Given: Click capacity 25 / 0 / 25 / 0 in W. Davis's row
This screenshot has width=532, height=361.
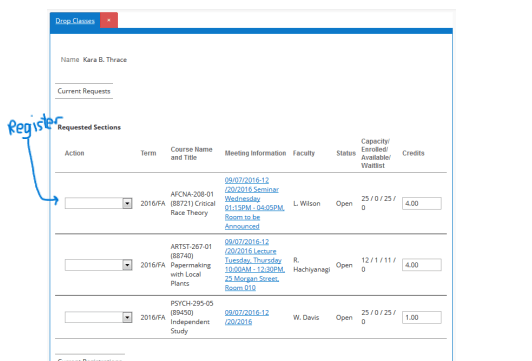Looking at the screenshot, I should (378, 317).
